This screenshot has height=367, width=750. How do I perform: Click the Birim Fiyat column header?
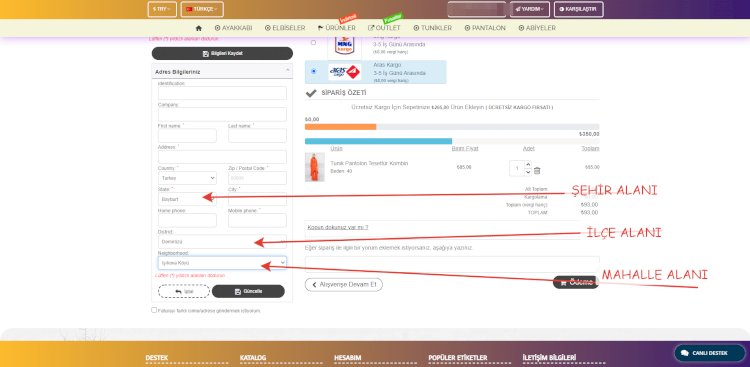[x=465, y=148]
